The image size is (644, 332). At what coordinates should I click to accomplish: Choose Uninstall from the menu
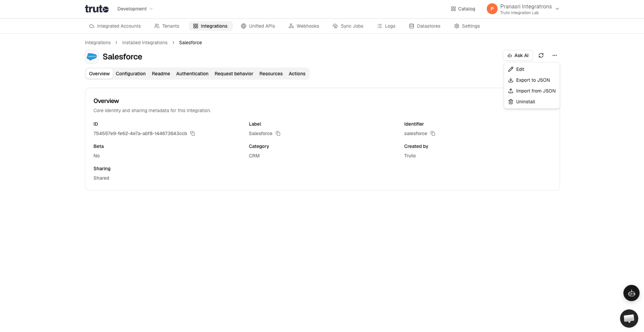(x=532, y=102)
